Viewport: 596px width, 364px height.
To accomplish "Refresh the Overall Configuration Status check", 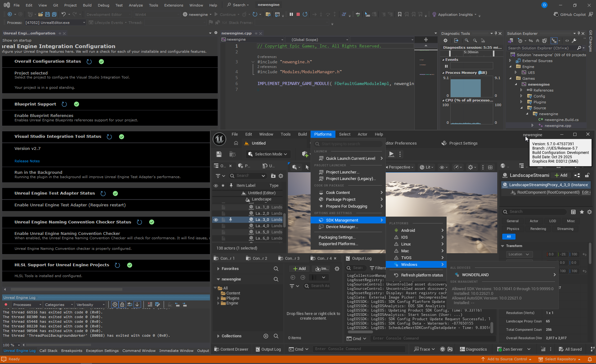I will (x=89, y=62).
